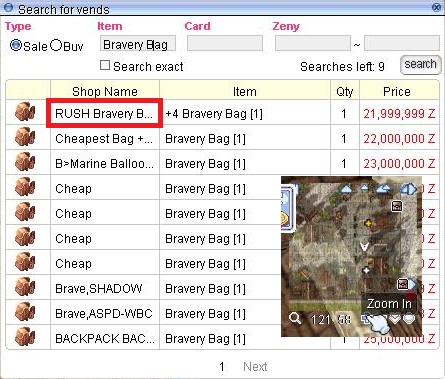Viewport: 445px width, 379px height.
Task: Go to the Next results page
Action: tap(255, 367)
